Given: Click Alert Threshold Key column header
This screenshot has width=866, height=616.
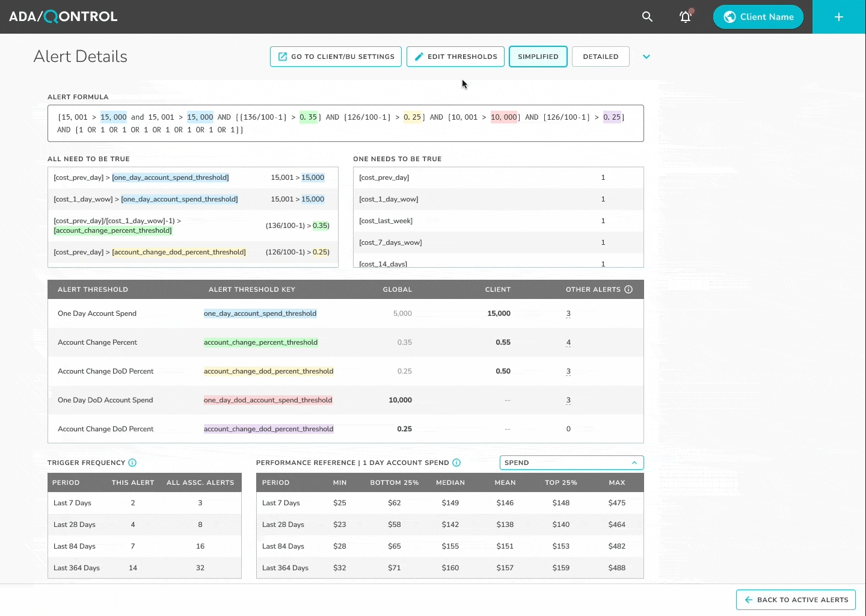Looking at the screenshot, I should click(251, 289).
